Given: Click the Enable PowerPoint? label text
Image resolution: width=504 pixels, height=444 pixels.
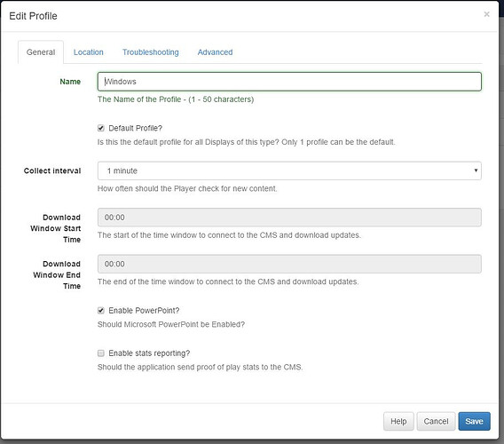Looking at the screenshot, I should pyautogui.click(x=144, y=311).
